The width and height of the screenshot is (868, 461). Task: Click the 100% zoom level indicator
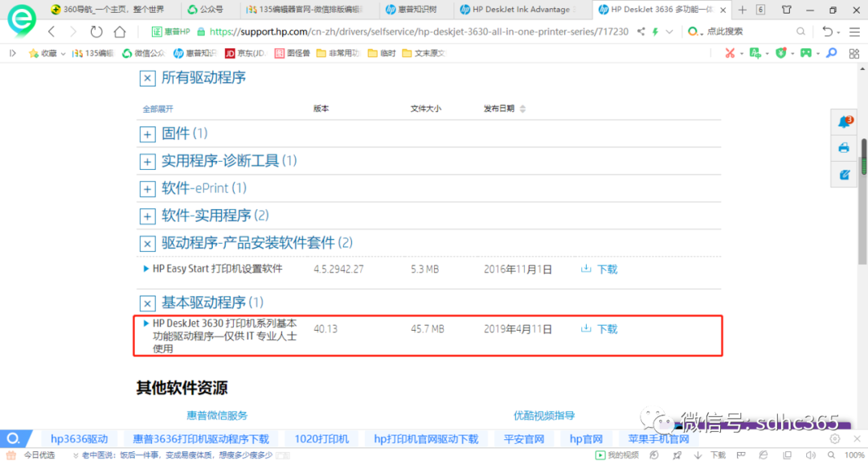point(854,455)
